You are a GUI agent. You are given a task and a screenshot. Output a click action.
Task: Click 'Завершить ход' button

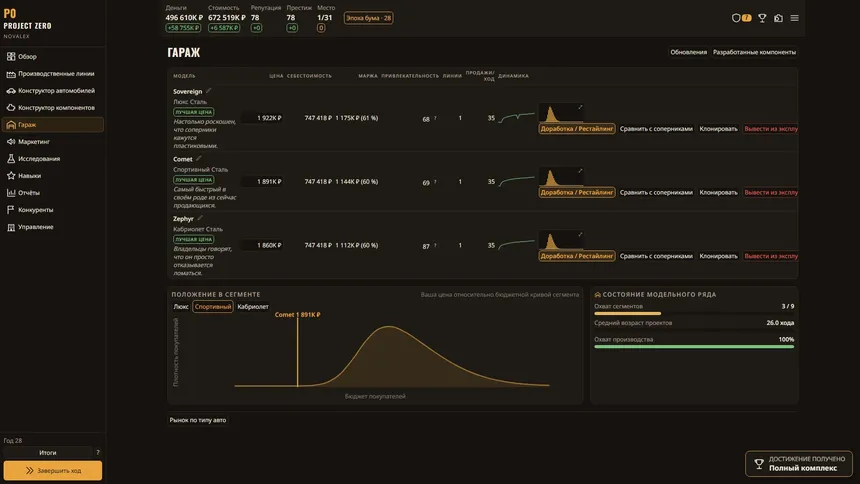[53, 470]
